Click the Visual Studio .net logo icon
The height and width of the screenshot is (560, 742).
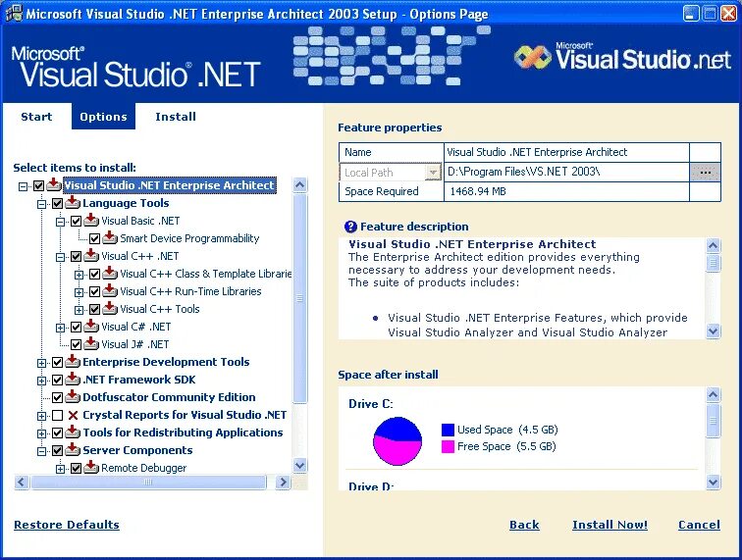[533, 58]
